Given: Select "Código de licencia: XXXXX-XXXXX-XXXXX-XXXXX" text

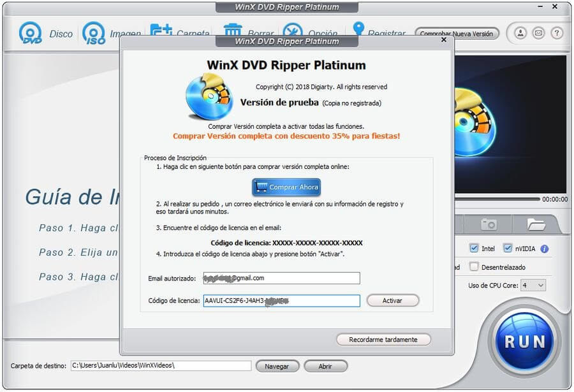Looking at the screenshot, I should (286, 243).
